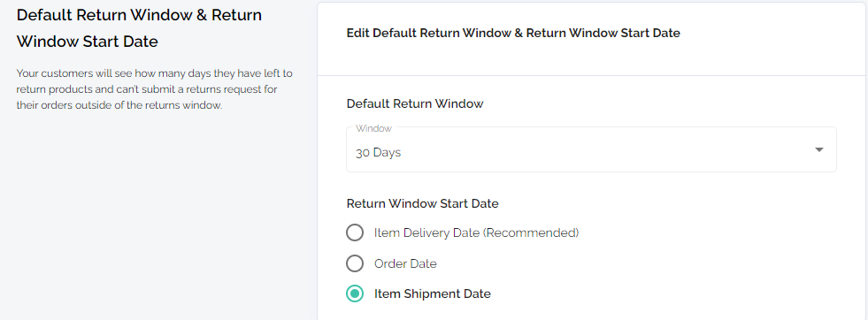
Task: Click the Item Delivery Date (Recommended) label
Action: 477,232
